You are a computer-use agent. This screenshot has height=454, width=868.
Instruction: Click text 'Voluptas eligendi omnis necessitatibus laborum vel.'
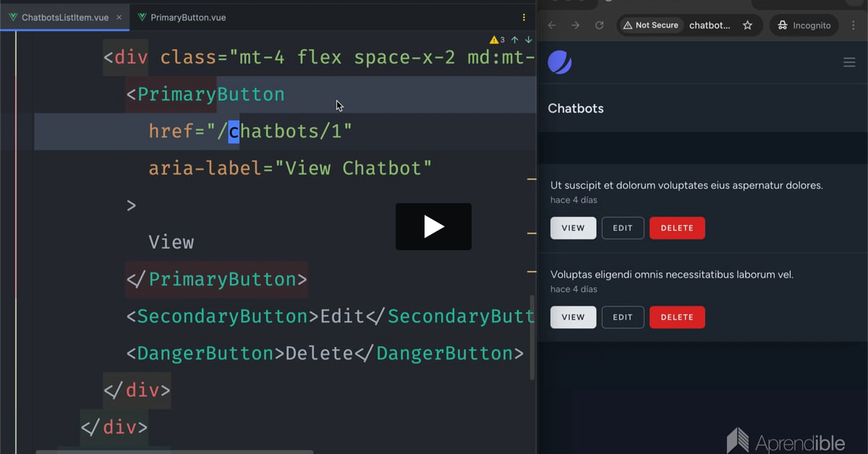pyautogui.click(x=672, y=275)
